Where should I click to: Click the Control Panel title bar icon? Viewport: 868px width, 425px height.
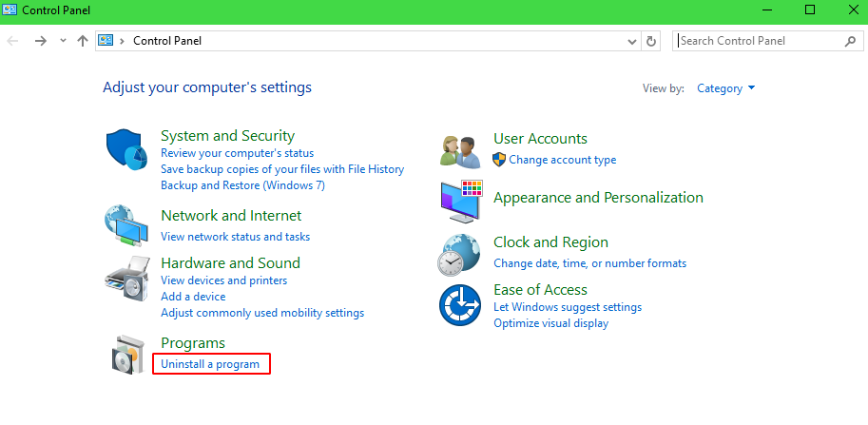coord(10,10)
